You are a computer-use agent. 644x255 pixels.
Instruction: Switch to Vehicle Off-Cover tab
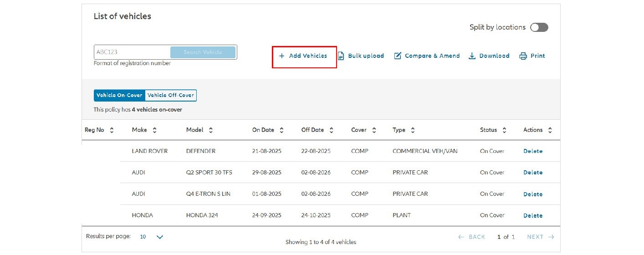(171, 95)
